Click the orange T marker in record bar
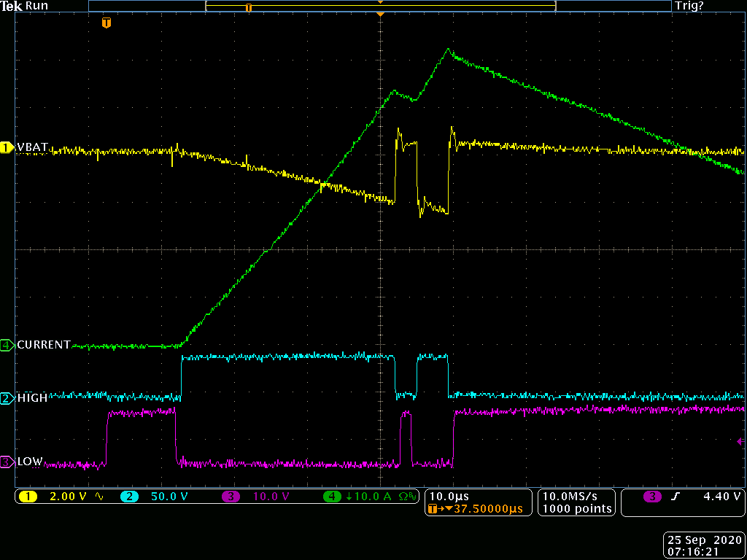747x560 pixels. pos(248,7)
